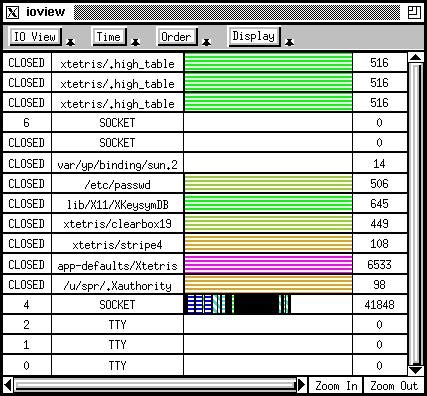Expand the arrow beside Order
Image resolution: width=427 pixels, height=396 pixels.
click(x=206, y=42)
